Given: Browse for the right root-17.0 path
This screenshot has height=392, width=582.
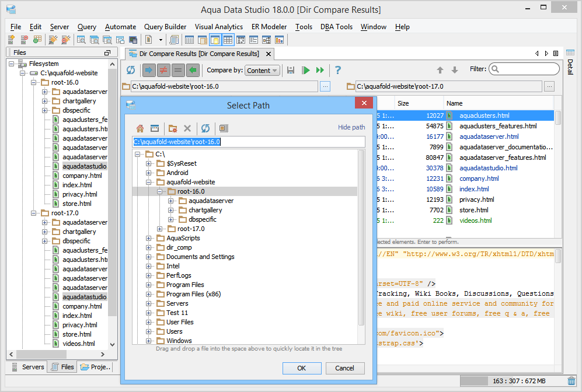Looking at the screenshot, I should coord(549,86).
